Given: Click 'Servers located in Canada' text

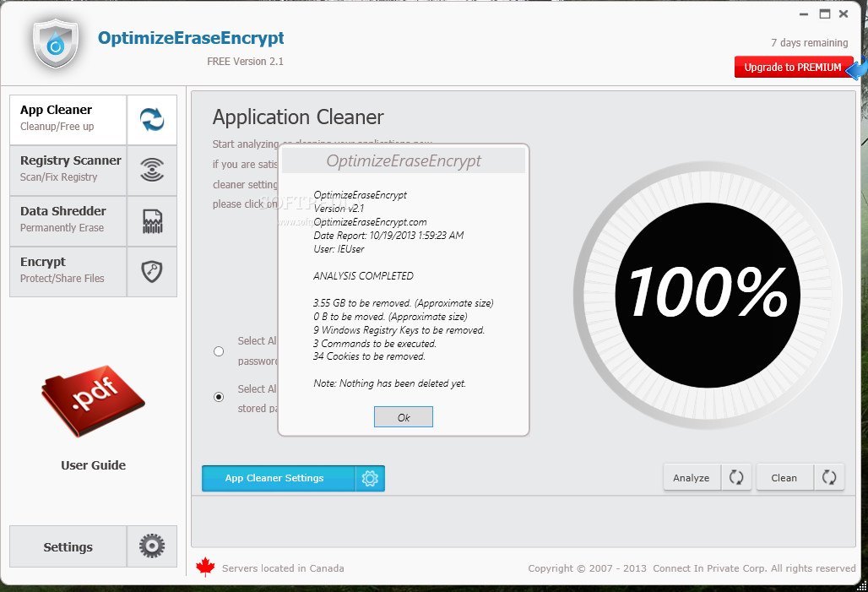Looking at the screenshot, I should (x=283, y=568).
